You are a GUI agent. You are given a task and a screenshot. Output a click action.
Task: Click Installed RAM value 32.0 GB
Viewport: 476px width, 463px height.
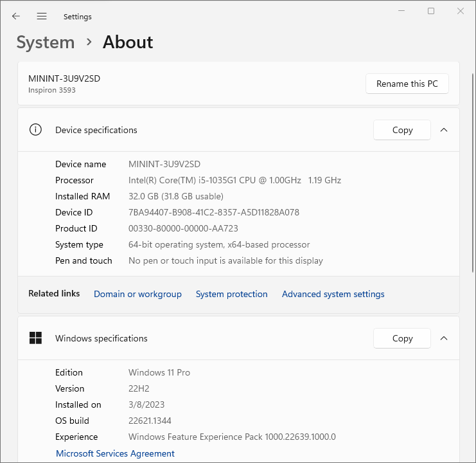176,196
